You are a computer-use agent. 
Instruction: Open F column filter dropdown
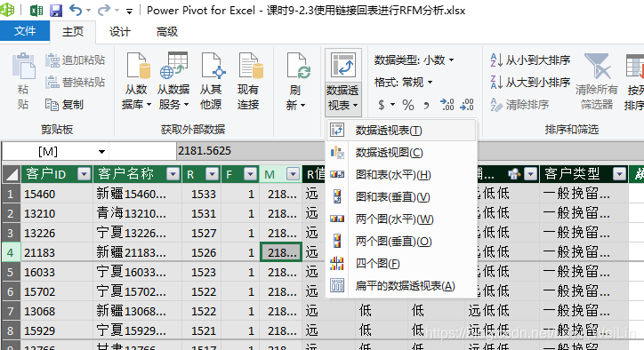pos(250,174)
